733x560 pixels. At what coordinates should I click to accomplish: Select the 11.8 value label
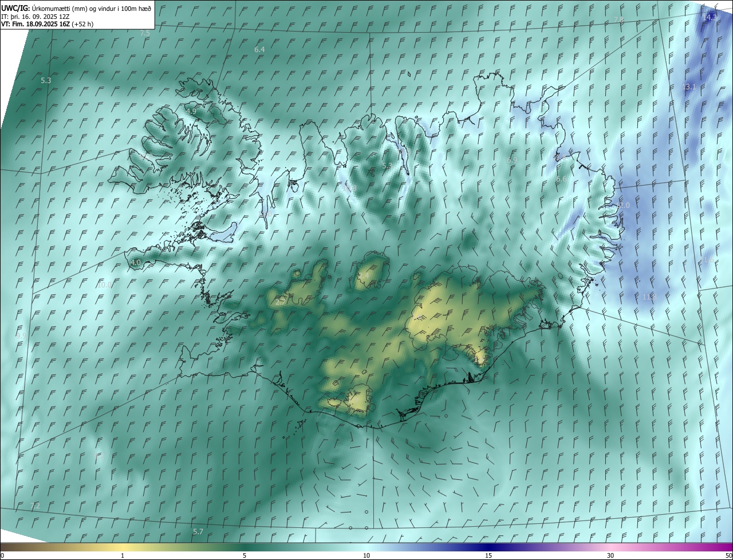point(649,297)
